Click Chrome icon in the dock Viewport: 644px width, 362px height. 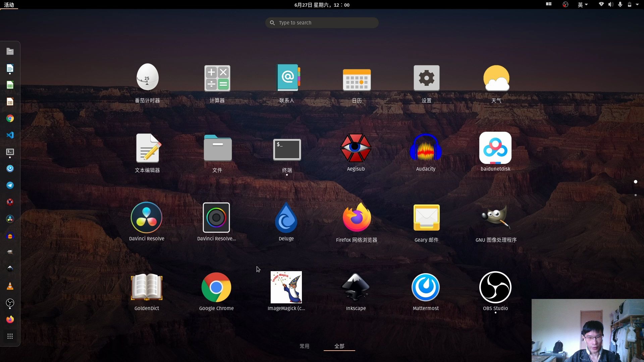10,118
